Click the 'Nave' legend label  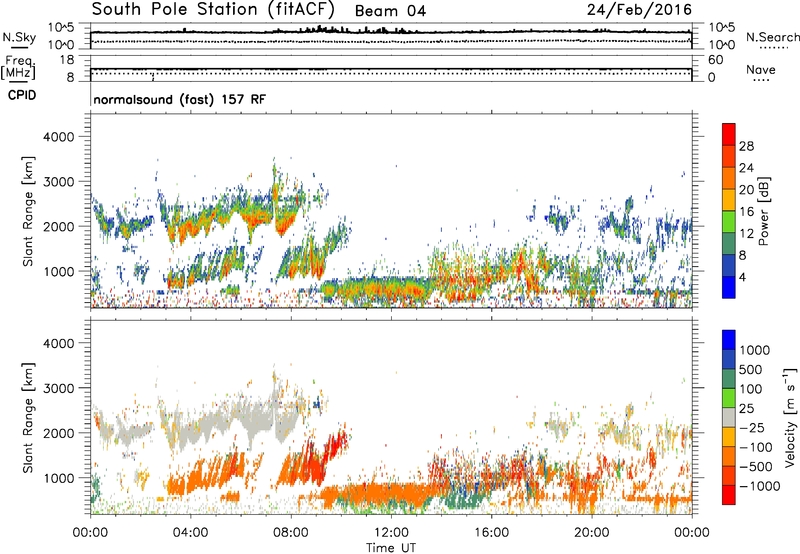click(x=761, y=69)
